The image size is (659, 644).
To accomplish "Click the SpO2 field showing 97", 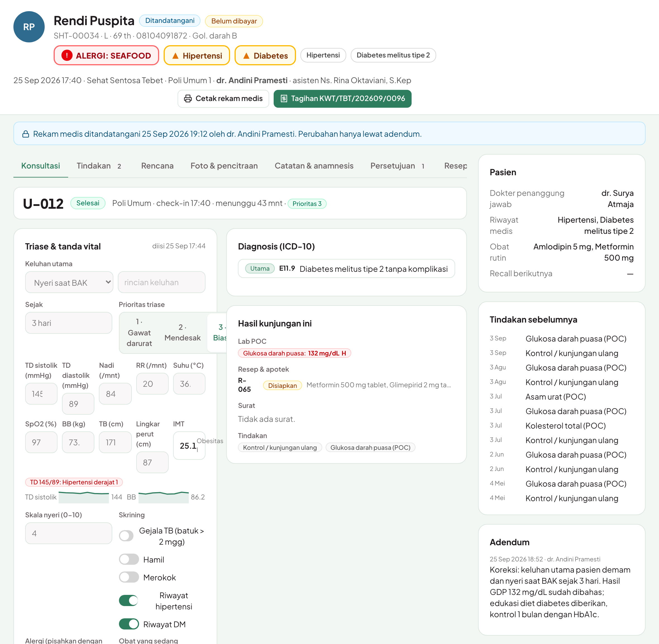I will pos(41,442).
